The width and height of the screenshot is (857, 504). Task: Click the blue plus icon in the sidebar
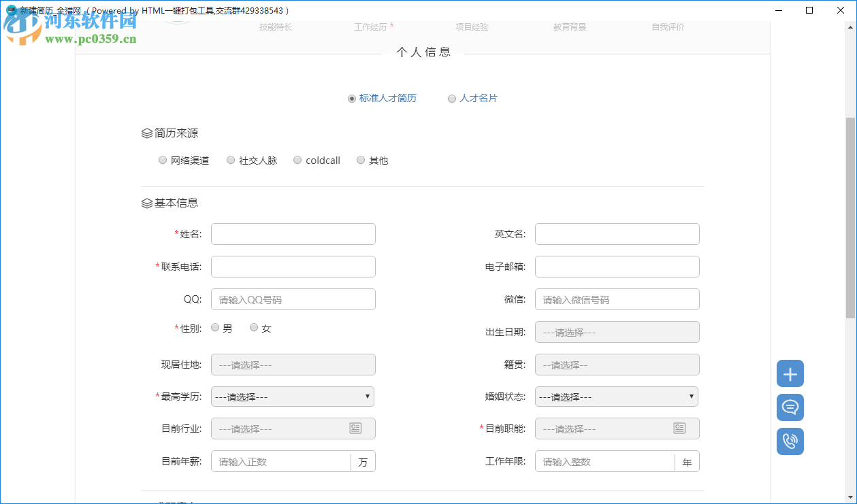tap(790, 373)
